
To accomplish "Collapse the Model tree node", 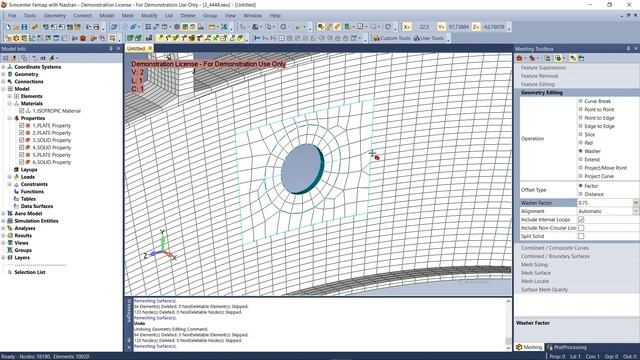I will click(x=3, y=89).
